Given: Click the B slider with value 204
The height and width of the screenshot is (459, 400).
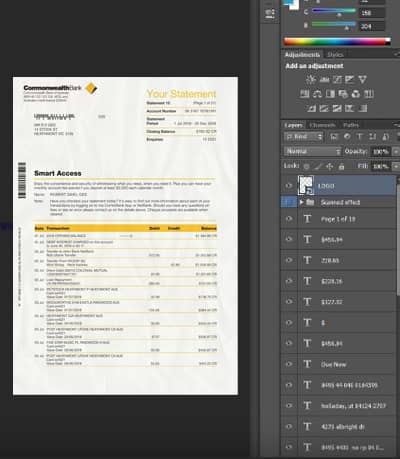Looking at the screenshot, I should click(x=334, y=25).
